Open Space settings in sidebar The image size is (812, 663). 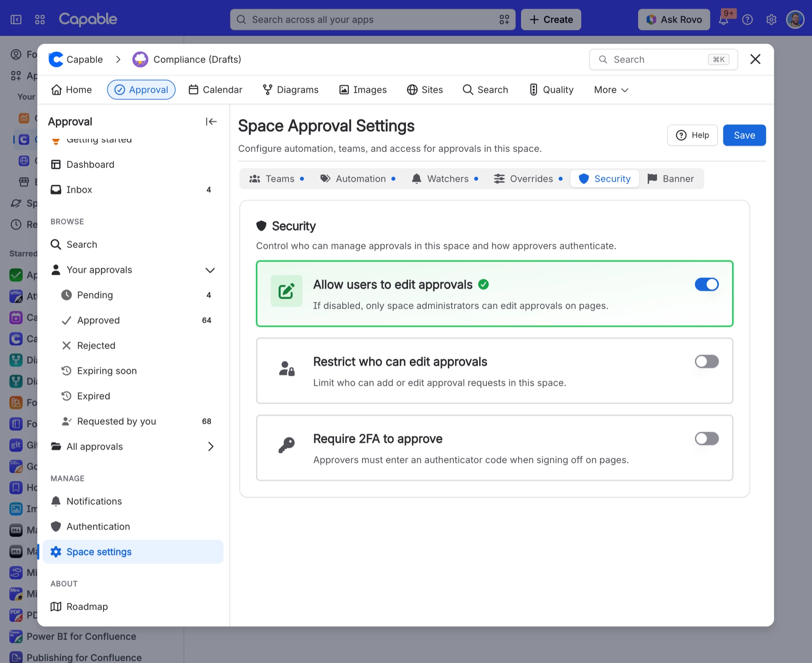coord(133,551)
